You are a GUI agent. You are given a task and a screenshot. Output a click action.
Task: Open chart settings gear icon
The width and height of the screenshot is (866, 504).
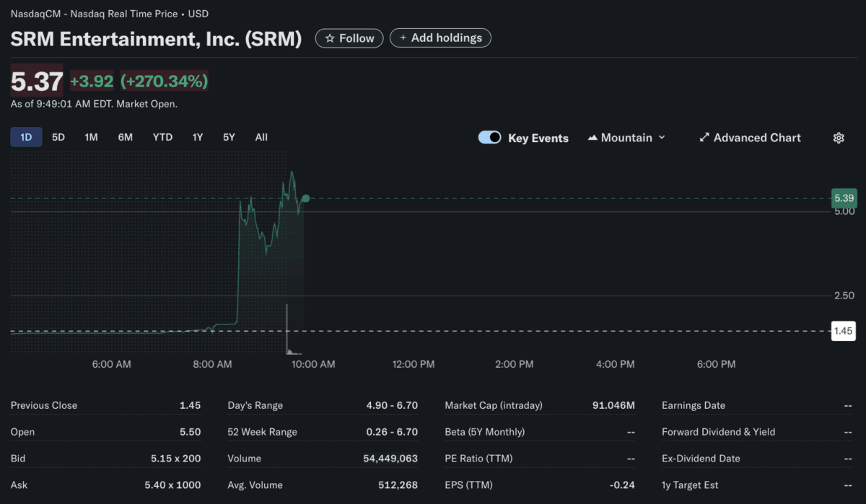(x=839, y=138)
